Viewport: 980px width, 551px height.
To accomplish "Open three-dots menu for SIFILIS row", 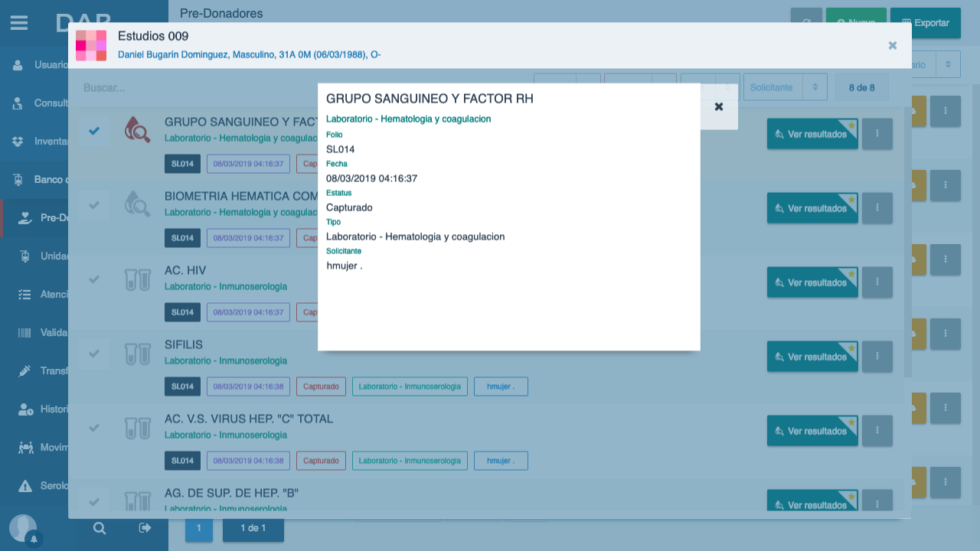I will [877, 357].
